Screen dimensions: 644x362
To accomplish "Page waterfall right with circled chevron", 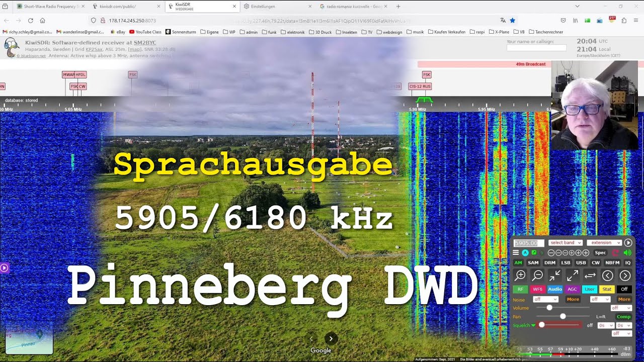I will [x=625, y=276].
